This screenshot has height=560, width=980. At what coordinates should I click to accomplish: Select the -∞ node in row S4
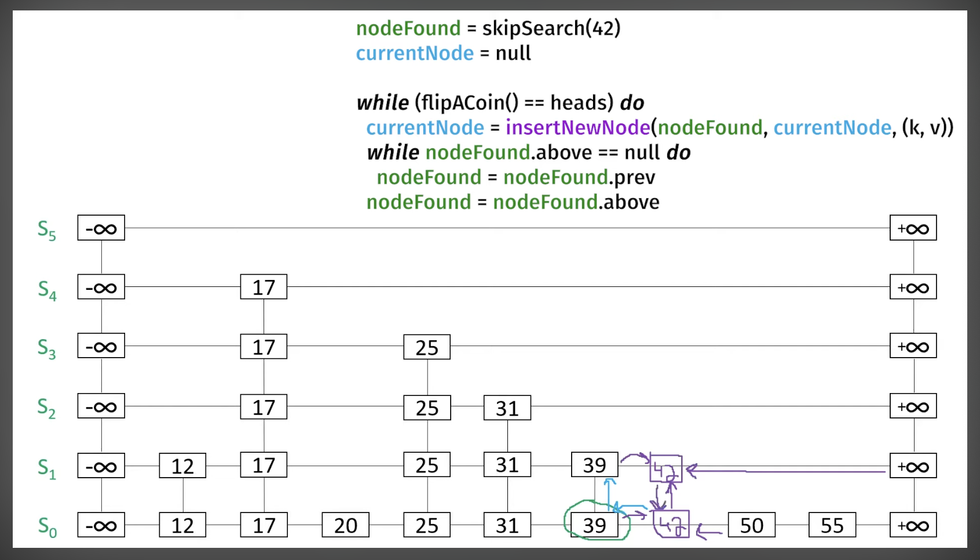tap(101, 287)
